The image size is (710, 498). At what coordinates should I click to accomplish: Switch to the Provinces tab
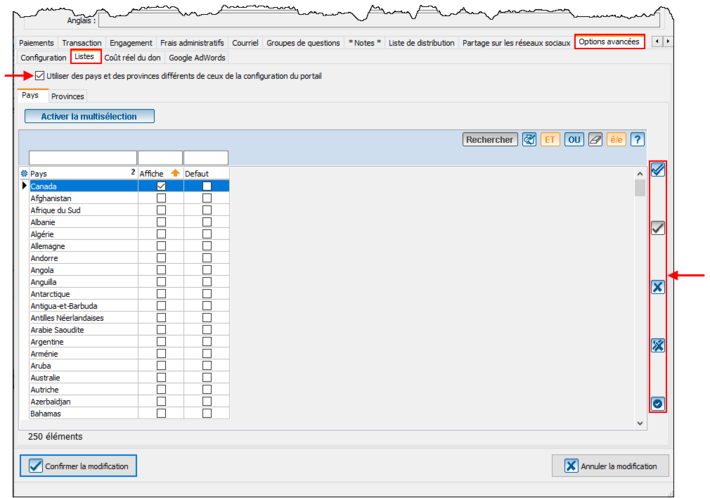pos(68,96)
